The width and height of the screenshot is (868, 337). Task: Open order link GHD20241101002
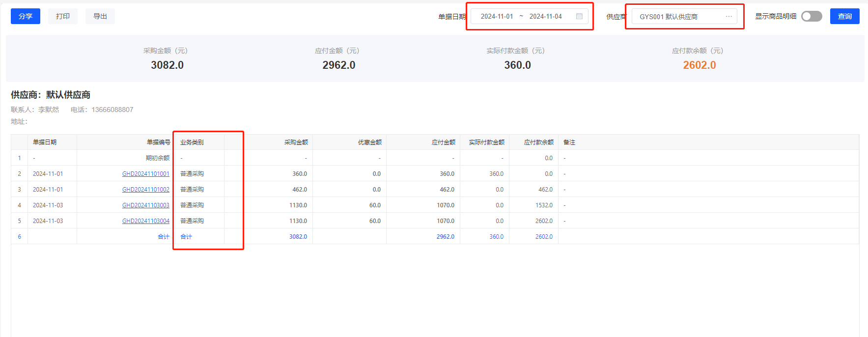(x=145, y=190)
